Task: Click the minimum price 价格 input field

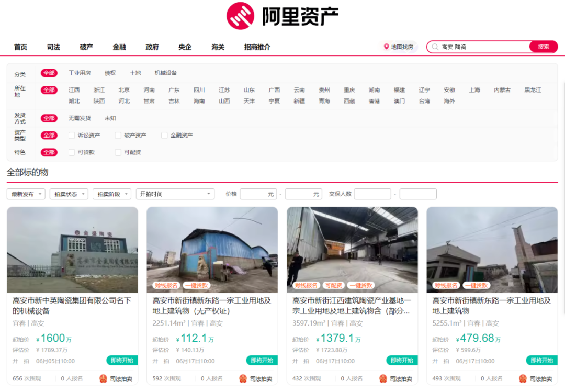Action: [x=258, y=194]
